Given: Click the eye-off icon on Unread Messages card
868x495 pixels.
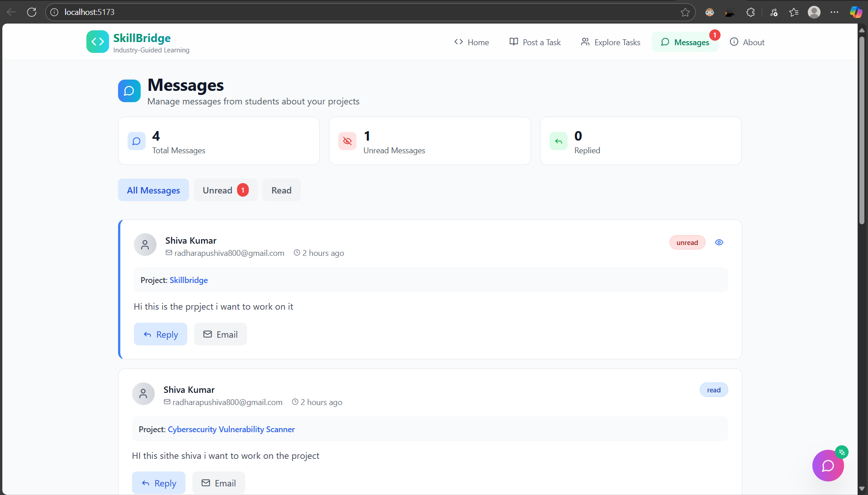Looking at the screenshot, I should [347, 141].
